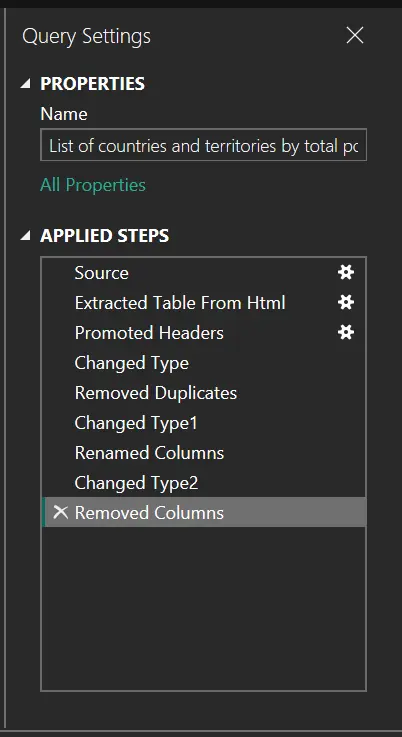
Task: Select the Changed Type1 step
Action: (x=204, y=423)
